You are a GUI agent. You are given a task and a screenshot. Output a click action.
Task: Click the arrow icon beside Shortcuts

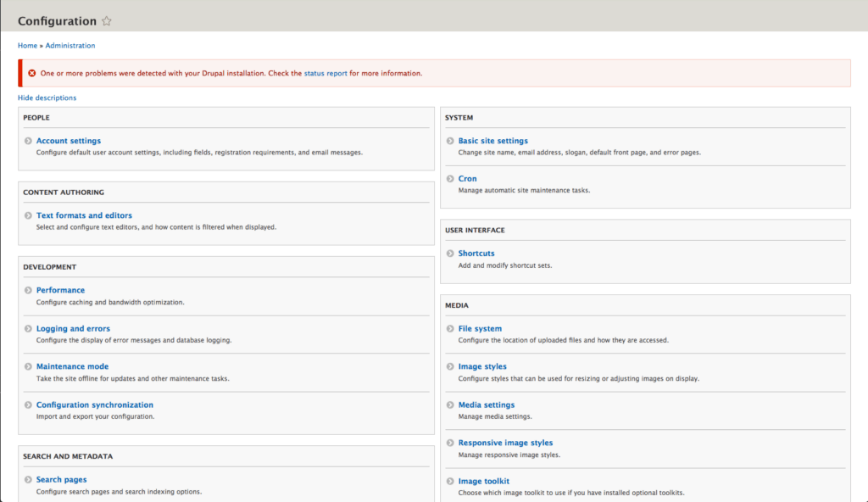(449, 253)
